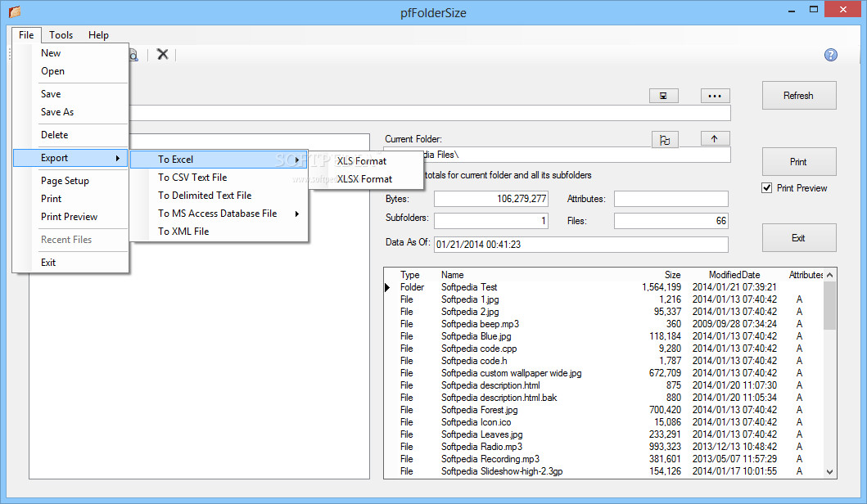Click the Files count field
The height and width of the screenshot is (504, 867).
tap(671, 221)
